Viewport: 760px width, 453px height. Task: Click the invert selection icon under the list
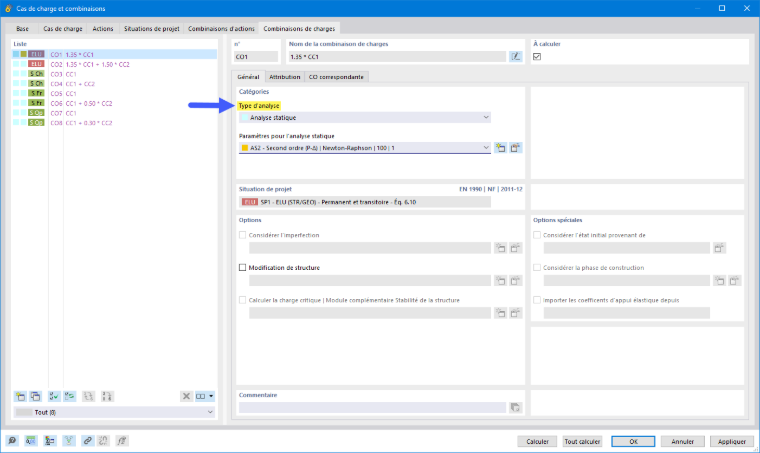click(x=69, y=396)
